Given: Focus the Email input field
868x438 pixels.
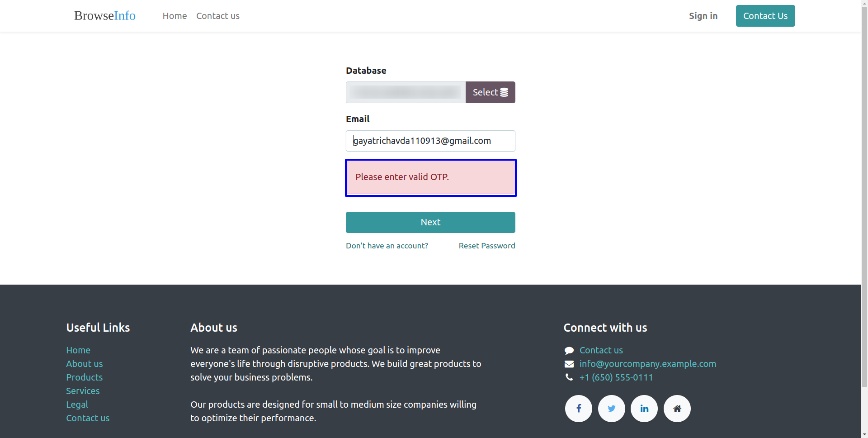Looking at the screenshot, I should [x=430, y=141].
